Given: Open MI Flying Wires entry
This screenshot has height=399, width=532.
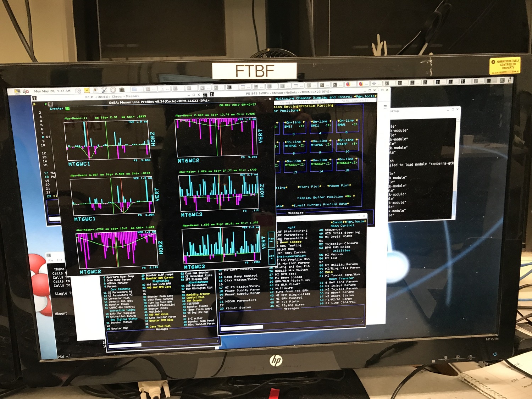Looking at the screenshot, I should tap(290, 305).
